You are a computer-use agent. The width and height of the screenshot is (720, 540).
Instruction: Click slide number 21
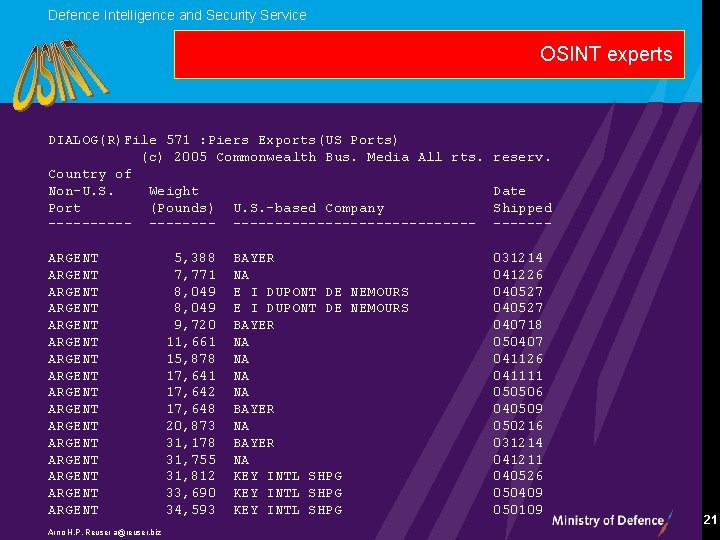coord(710,519)
